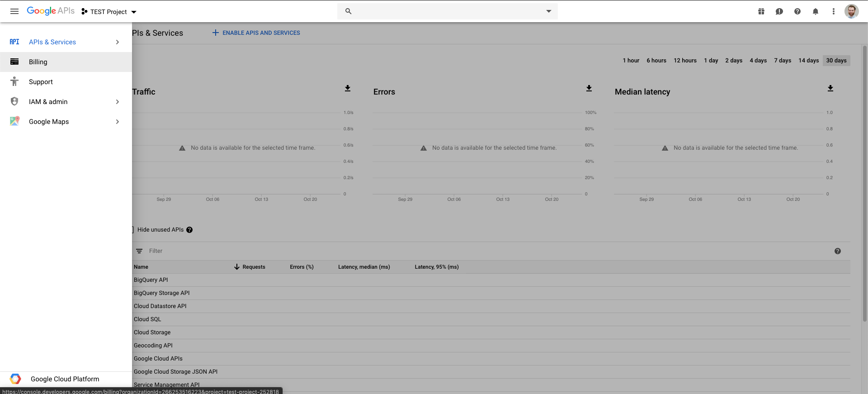
Task: Toggle the Hide unused APIs checkbox
Action: click(132, 230)
